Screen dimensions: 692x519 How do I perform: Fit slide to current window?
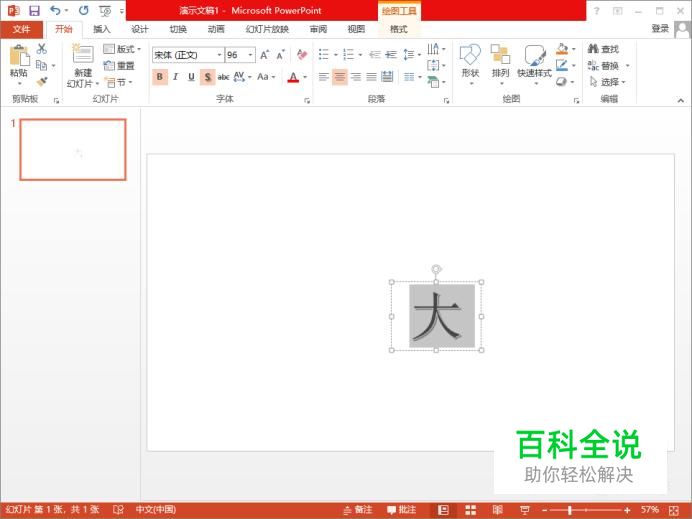[x=674, y=510]
